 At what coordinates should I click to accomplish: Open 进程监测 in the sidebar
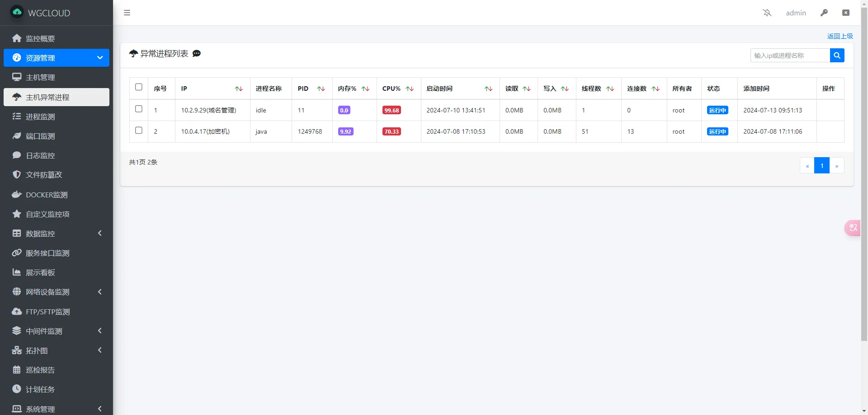(x=57, y=117)
